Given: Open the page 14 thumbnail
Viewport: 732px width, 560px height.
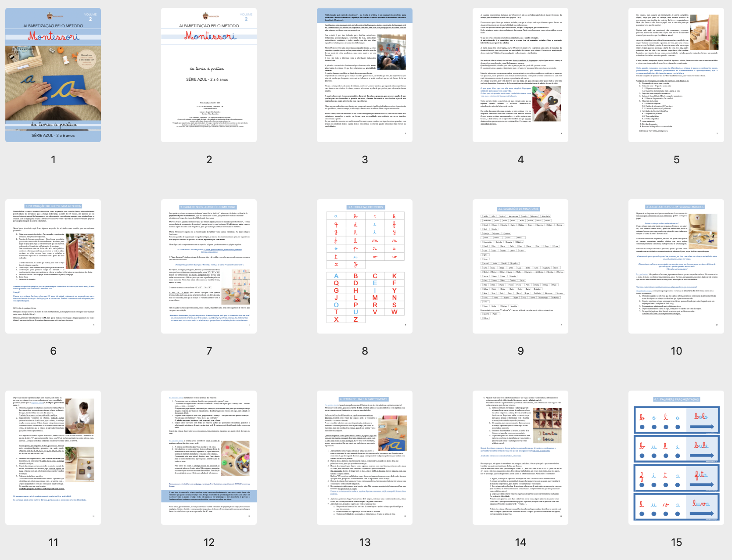Looking at the screenshot, I should click(520, 458).
